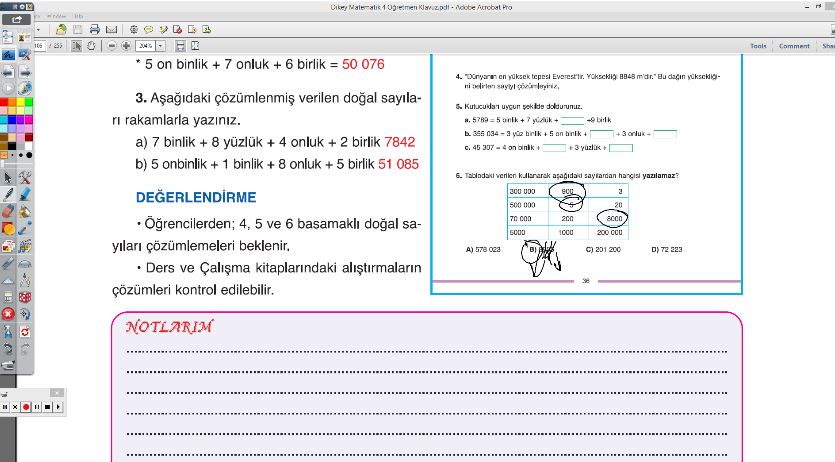The image size is (835, 462).
Task: Choose the medium pen thickness dot
Action: click(x=20, y=155)
